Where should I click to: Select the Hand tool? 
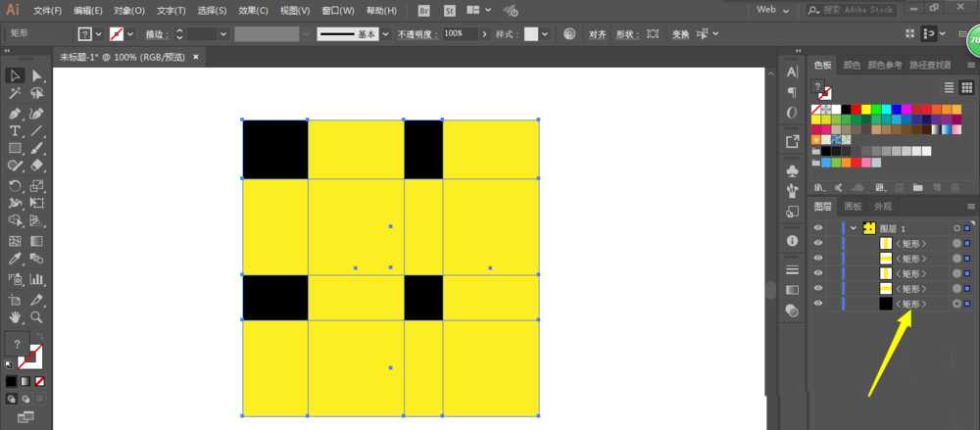[x=15, y=317]
